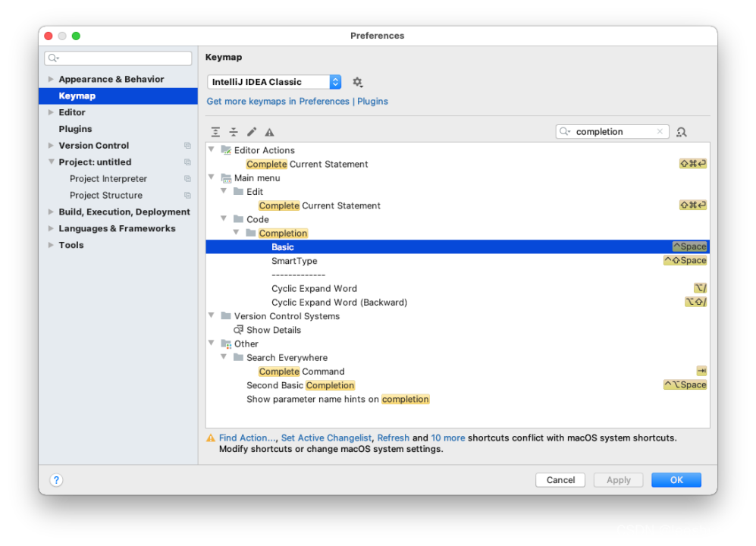Click the Show Conflicts warning triangle icon
The image size is (756, 546).
269,132
